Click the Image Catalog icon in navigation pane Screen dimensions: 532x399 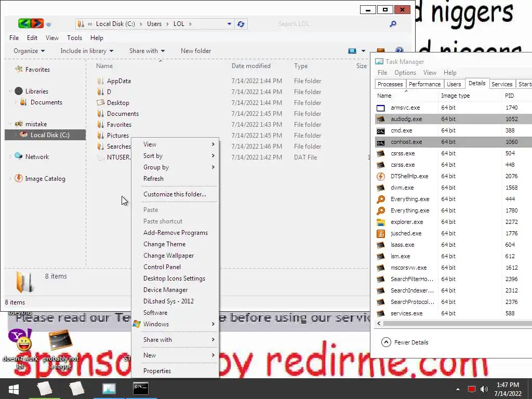point(19,179)
